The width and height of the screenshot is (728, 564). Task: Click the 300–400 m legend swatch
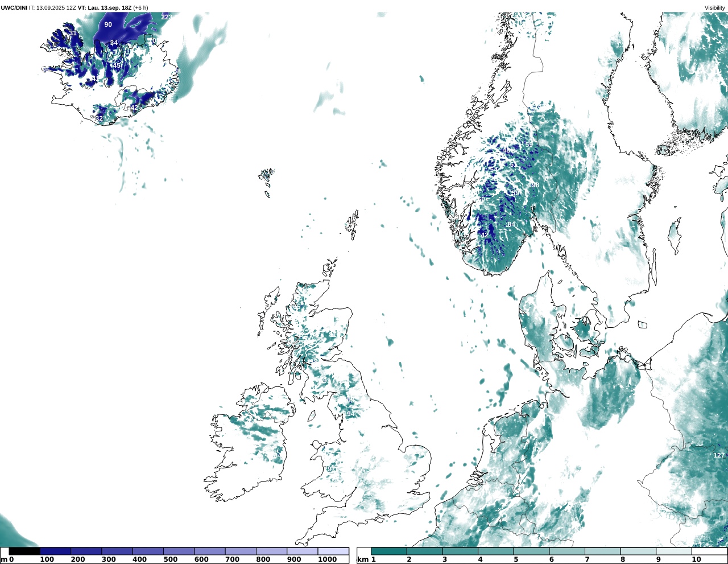(117, 551)
